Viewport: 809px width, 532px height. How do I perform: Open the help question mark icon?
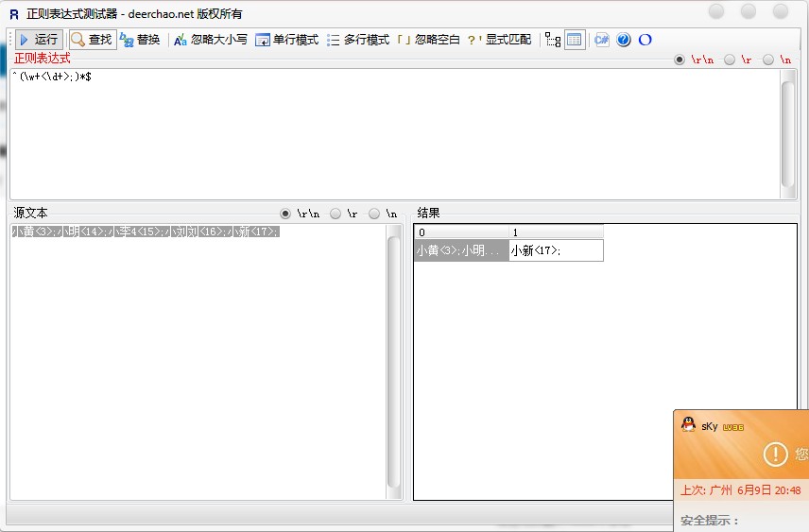(624, 40)
